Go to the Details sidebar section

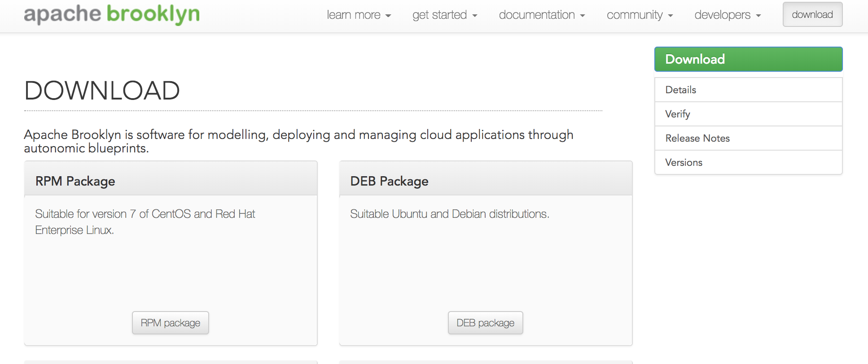(748, 90)
